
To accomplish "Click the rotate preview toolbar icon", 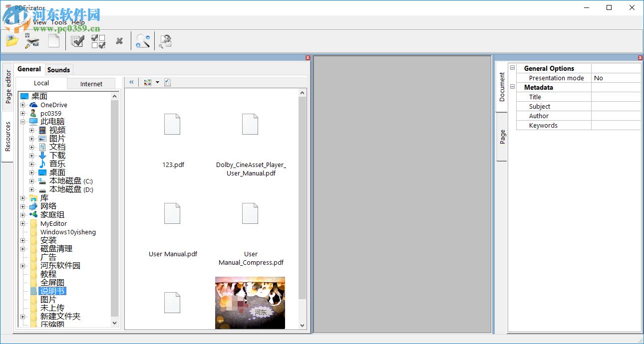I will (x=165, y=41).
